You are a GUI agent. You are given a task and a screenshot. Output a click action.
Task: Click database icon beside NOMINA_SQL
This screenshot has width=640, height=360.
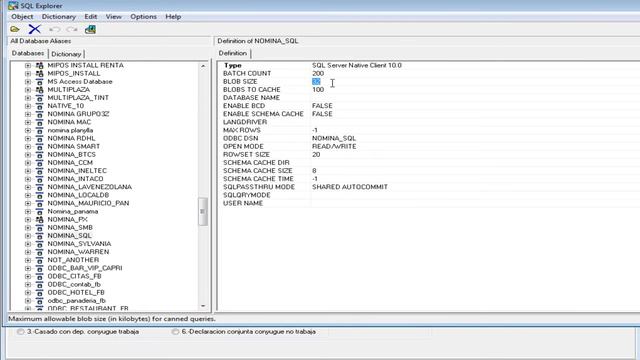pyautogui.click(x=39, y=236)
